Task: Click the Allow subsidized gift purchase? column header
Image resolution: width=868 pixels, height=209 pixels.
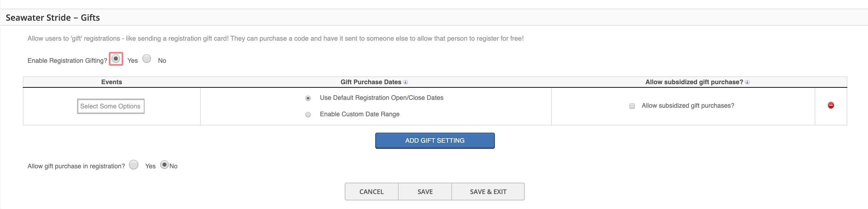Action: point(694,82)
